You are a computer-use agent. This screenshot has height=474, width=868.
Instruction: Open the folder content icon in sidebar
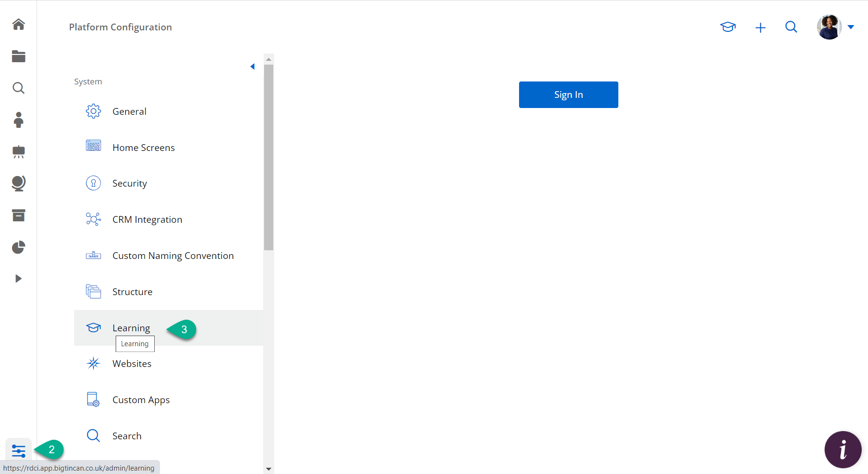coord(18,56)
